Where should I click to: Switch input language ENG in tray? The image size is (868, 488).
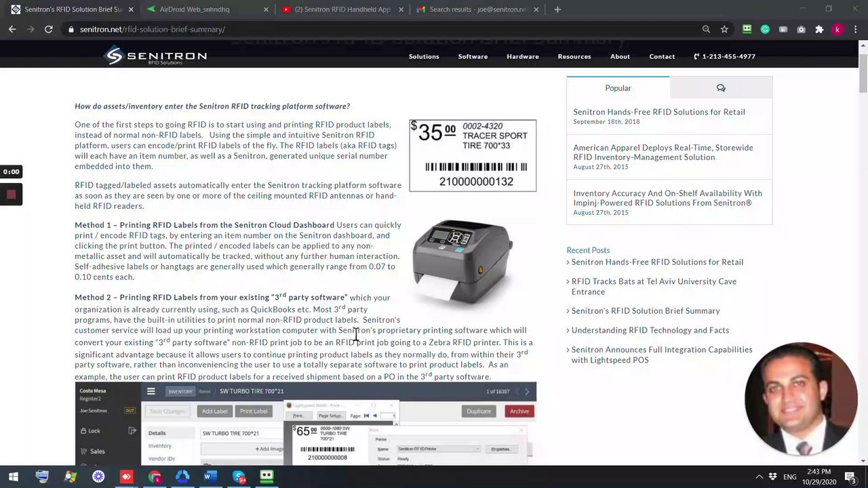(x=790, y=476)
